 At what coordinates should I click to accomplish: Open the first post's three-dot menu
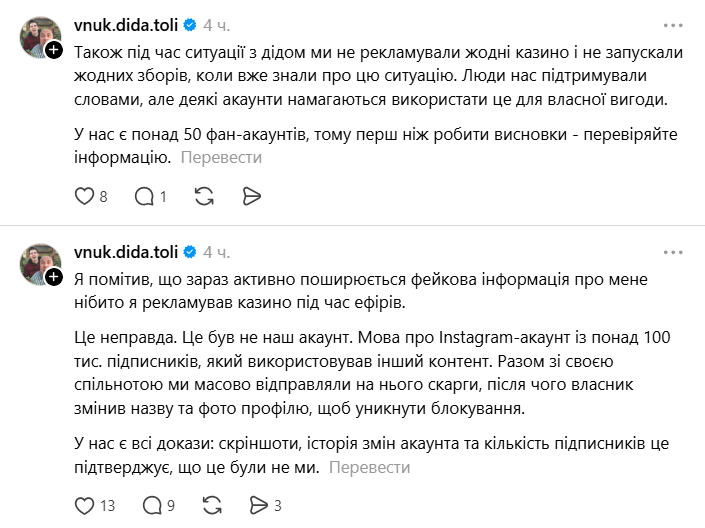tap(672, 23)
